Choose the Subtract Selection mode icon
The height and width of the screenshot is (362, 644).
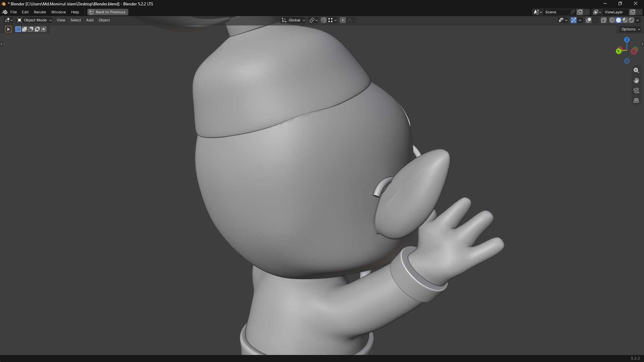point(31,29)
